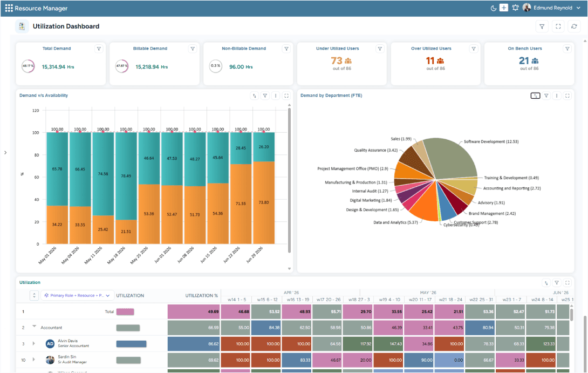Screen dimensions: 588x373
Task: Toggle expand-collapse all rows control
Action: tap(34, 295)
